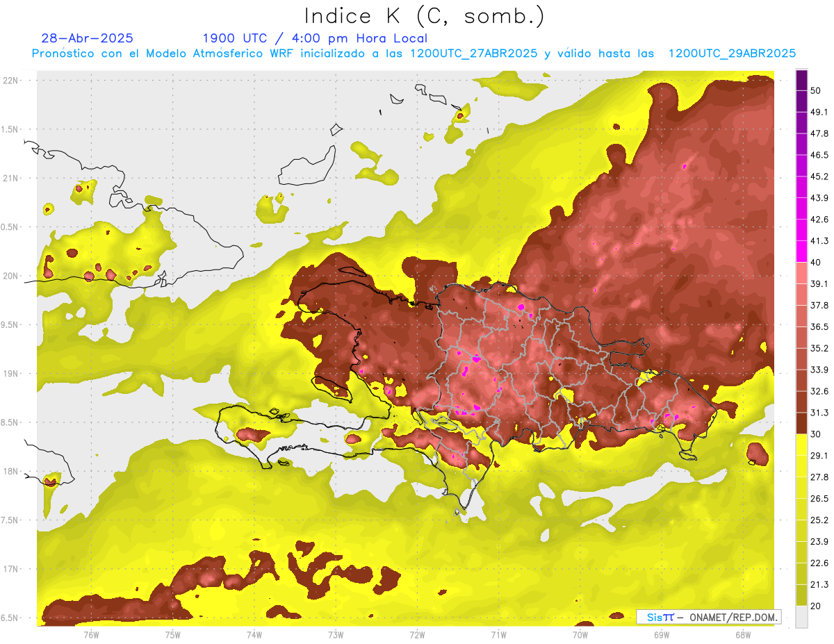Screen dimensions: 834x644
Task: Click the colorbar value "37.8"
Action: 819,306
